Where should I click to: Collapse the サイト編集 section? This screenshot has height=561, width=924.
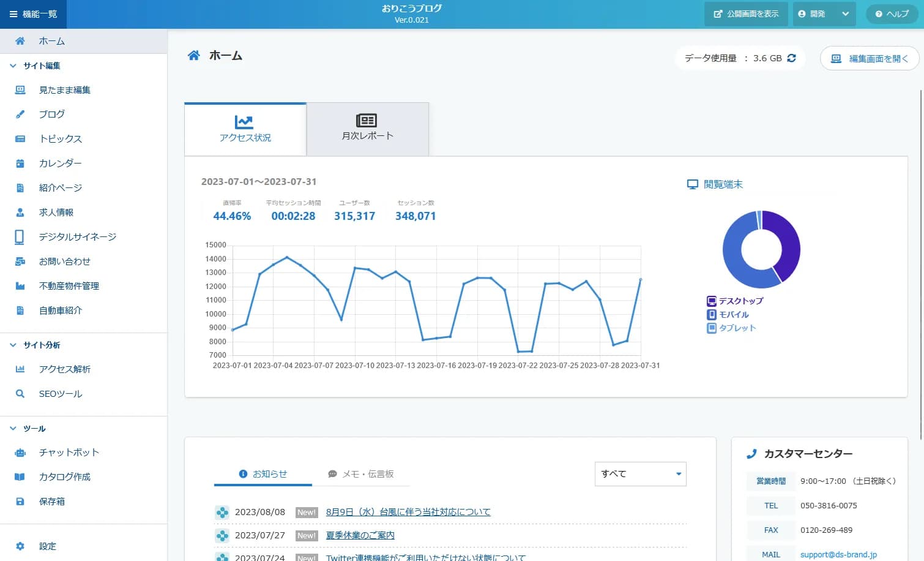(x=13, y=66)
